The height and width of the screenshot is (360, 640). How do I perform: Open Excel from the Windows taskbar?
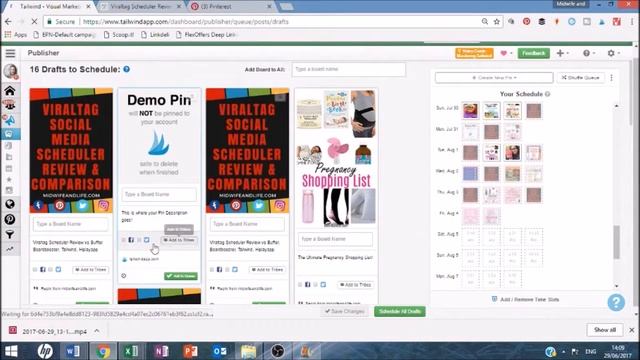pos(131,351)
